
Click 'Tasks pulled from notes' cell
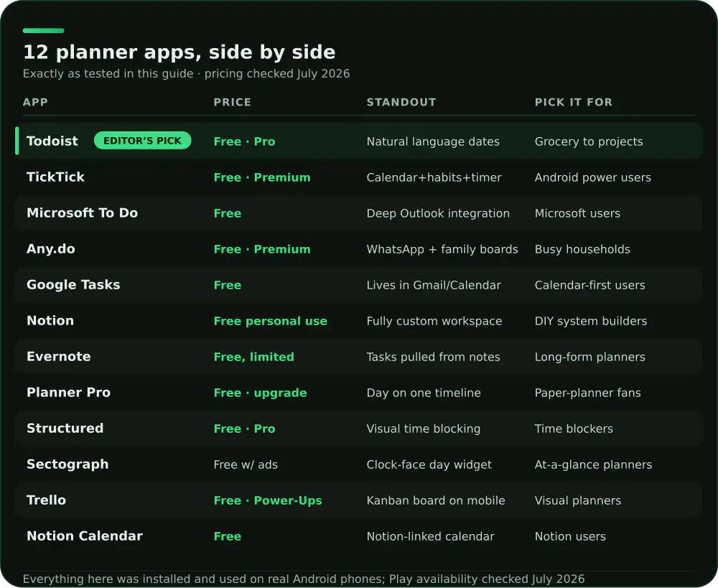pos(434,357)
